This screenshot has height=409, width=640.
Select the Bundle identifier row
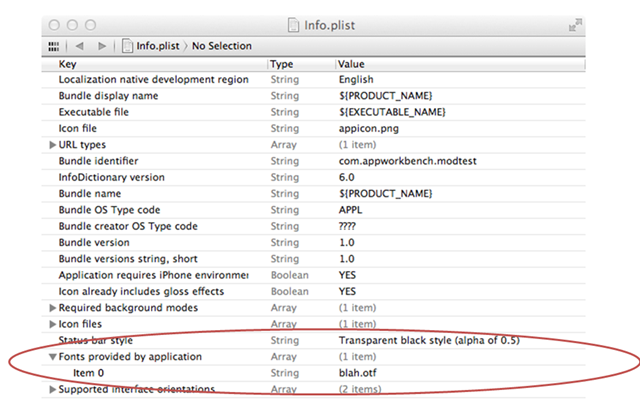click(98, 161)
